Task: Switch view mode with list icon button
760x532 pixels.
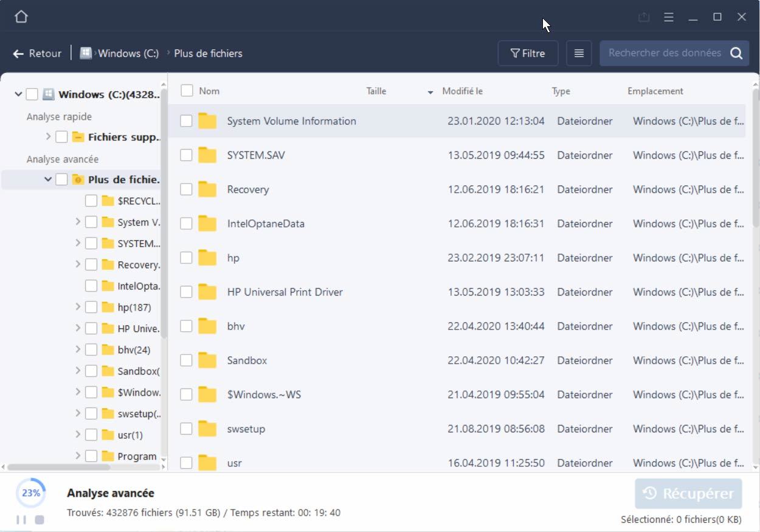Action: click(x=579, y=54)
